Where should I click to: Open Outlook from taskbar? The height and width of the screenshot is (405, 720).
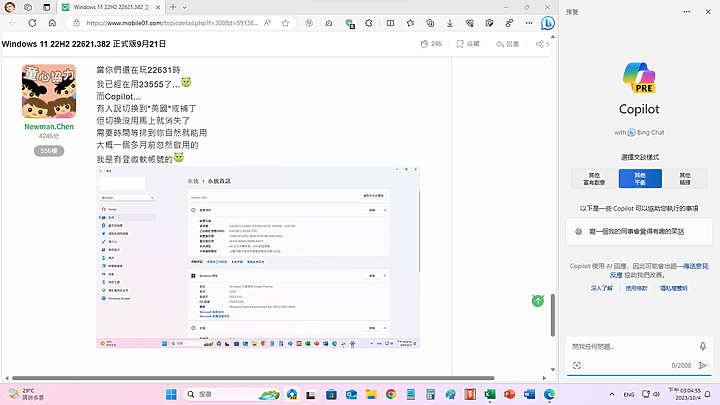pyautogui.click(x=351, y=394)
